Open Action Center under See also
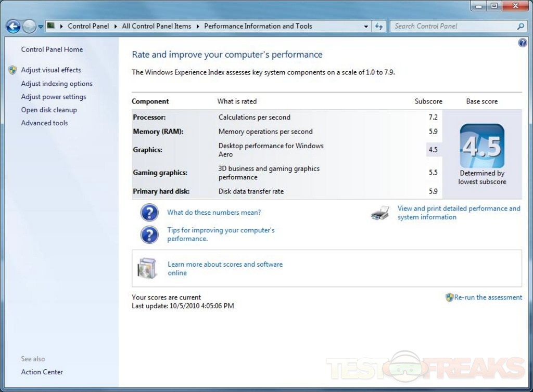The image size is (533, 392). click(42, 372)
